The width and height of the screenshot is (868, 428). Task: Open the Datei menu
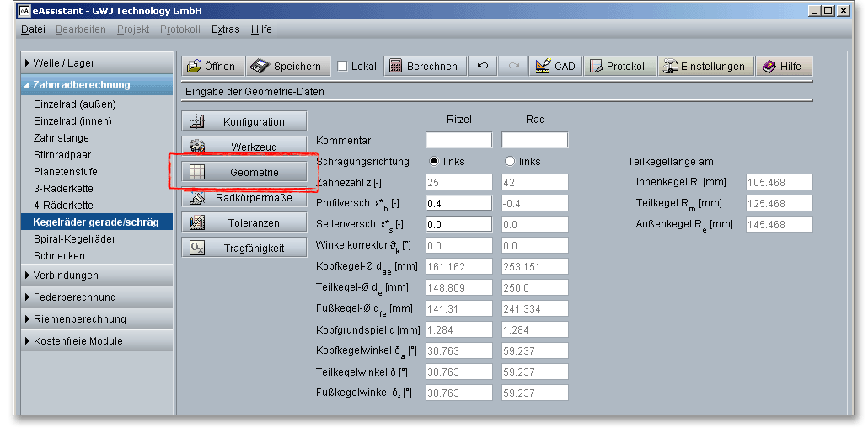[33, 29]
